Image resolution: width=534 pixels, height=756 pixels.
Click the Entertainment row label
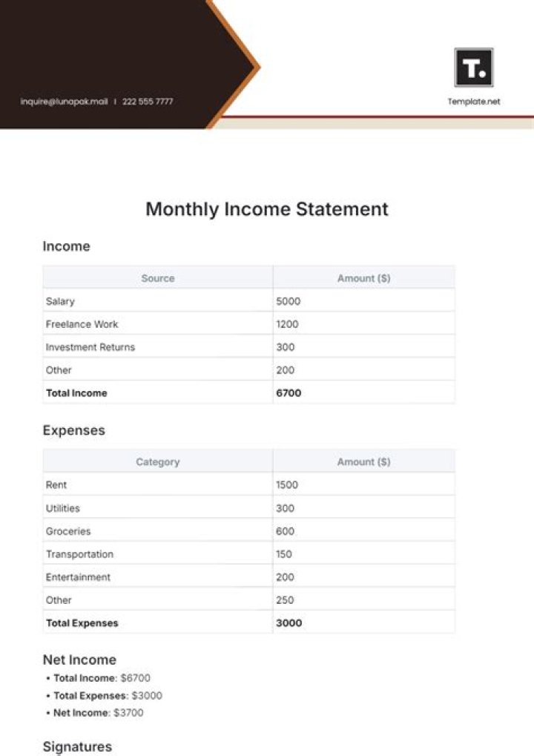78,577
